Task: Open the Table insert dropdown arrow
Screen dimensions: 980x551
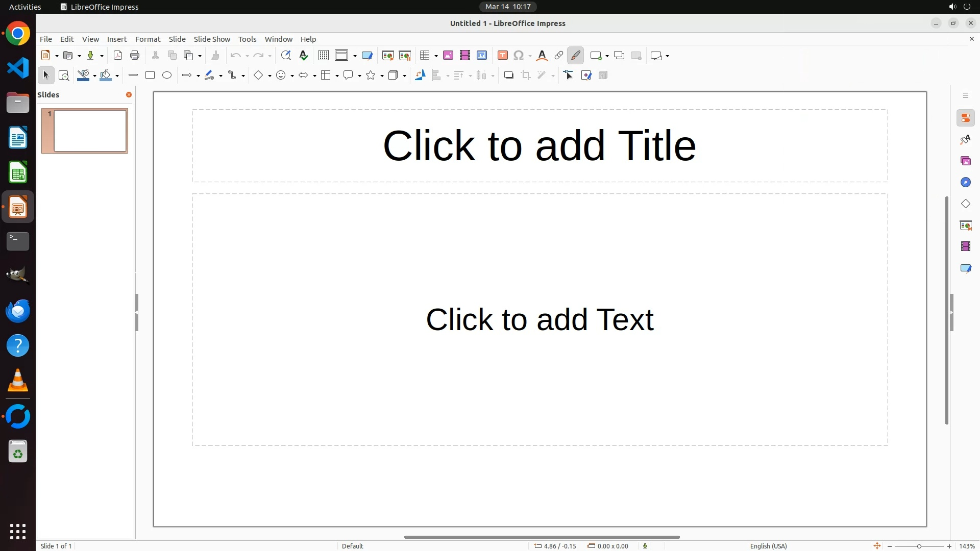Action: click(436, 56)
